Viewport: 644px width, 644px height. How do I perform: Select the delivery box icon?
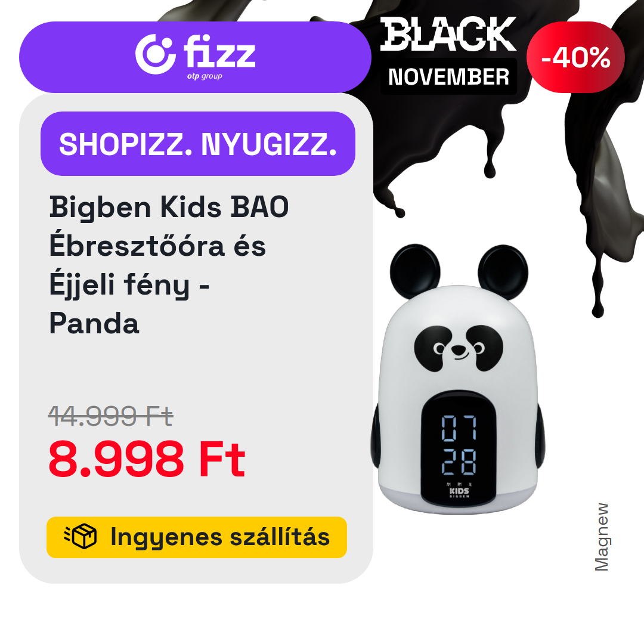[80, 537]
